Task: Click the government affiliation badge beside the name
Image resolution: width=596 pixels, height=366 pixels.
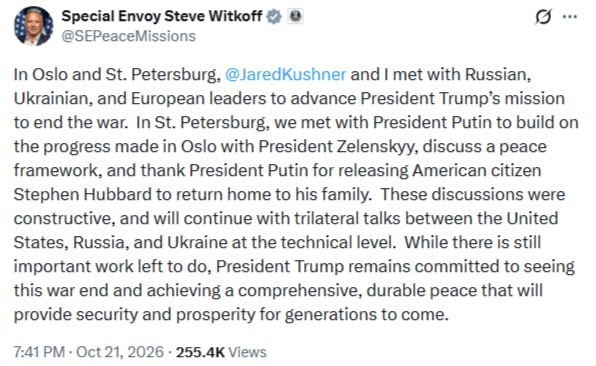Action: click(295, 16)
